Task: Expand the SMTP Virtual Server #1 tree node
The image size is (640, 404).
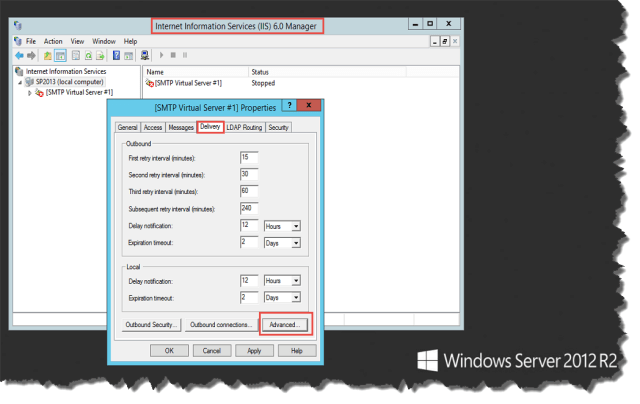Action: tap(30, 93)
